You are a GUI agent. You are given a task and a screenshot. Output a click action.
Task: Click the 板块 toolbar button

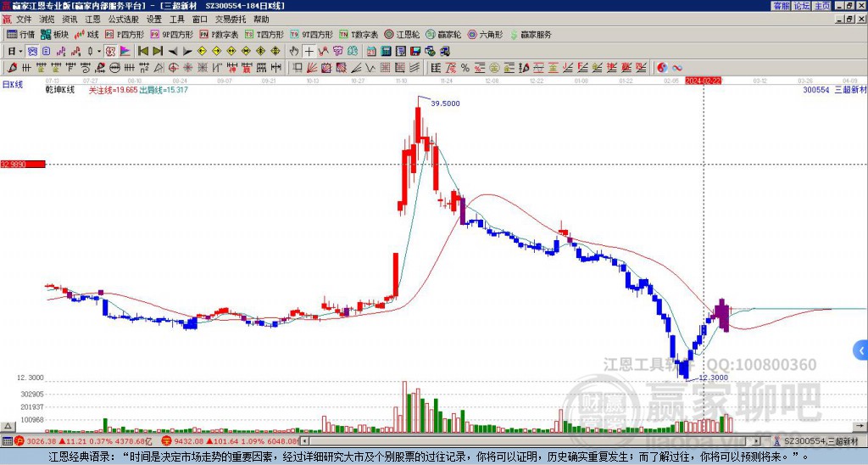[54, 34]
